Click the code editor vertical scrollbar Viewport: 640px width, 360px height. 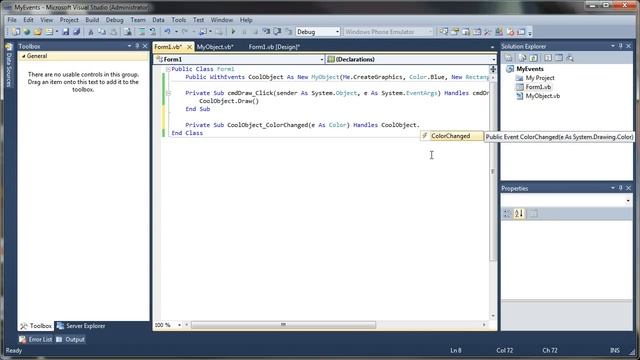pyautogui.click(x=493, y=171)
